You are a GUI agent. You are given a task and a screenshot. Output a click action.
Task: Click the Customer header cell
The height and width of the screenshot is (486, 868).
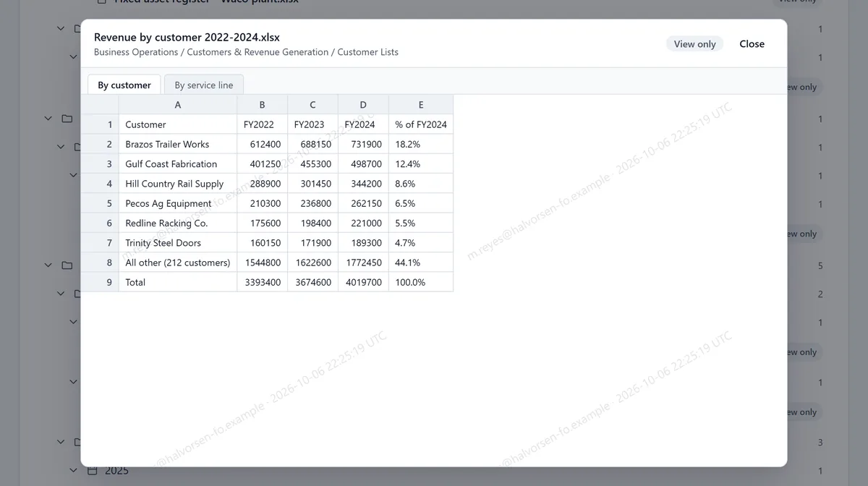[x=178, y=124]
